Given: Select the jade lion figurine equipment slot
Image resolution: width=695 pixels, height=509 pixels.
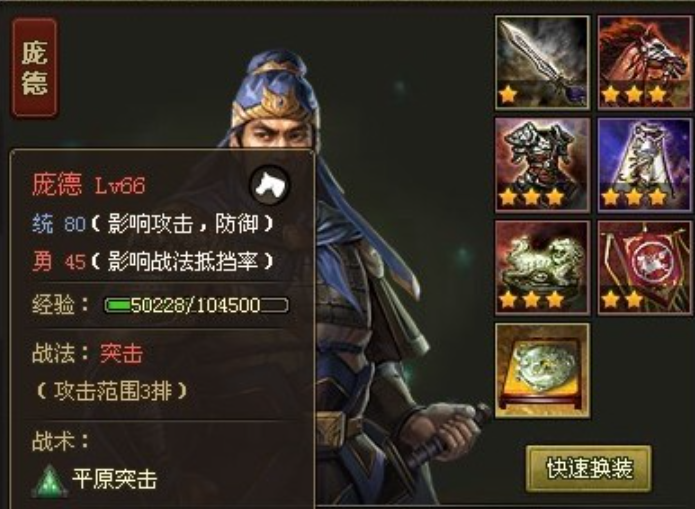Looking at the screenshot, I should [543, 268].
